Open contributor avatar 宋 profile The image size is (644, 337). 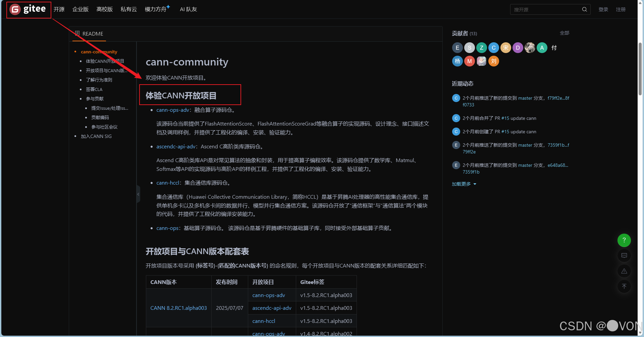click(505, 48)
